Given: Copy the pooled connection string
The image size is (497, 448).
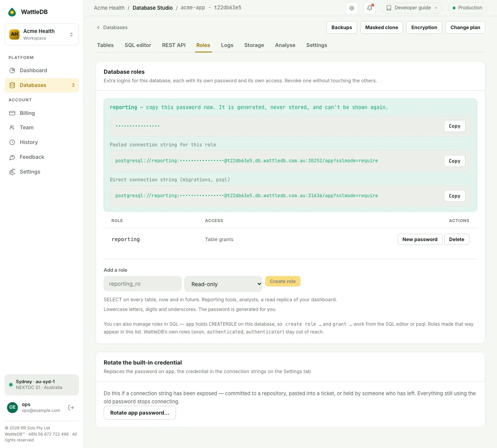Looking at the screenshot, I should [x=454, y=161].
